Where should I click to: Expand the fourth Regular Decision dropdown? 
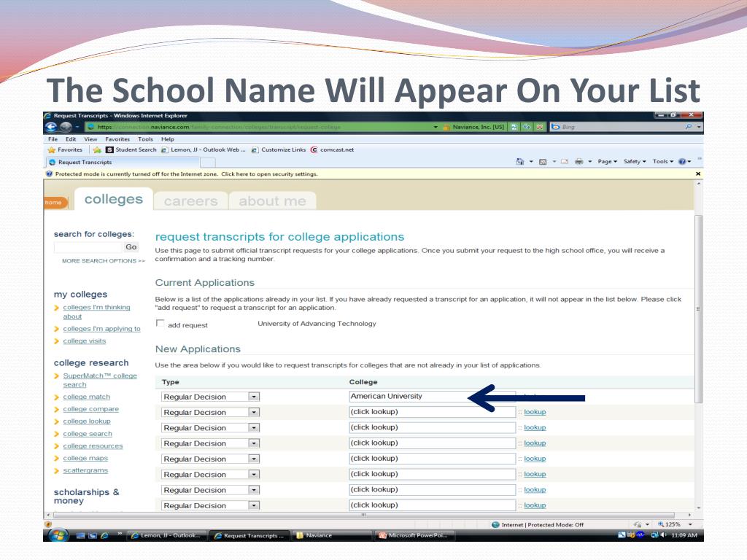coord(254,443)
